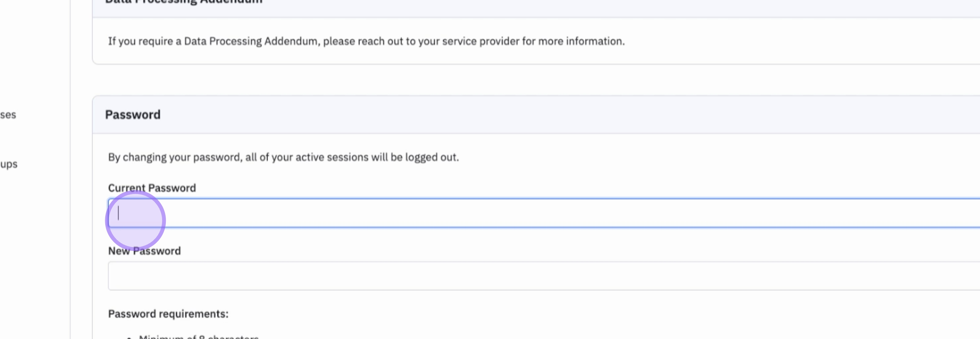Open the sidebar item ending in "ses"
980x339 pixels.
[8, 115]
